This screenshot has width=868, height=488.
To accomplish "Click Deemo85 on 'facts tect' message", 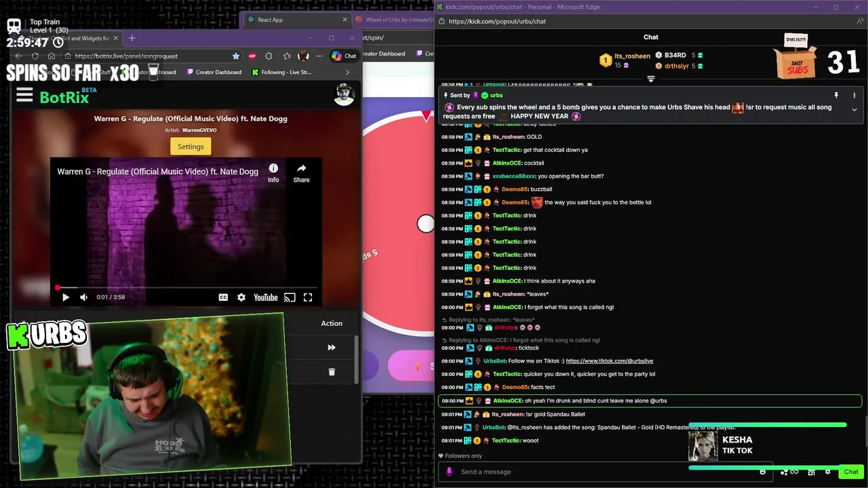I will [515, 388].
